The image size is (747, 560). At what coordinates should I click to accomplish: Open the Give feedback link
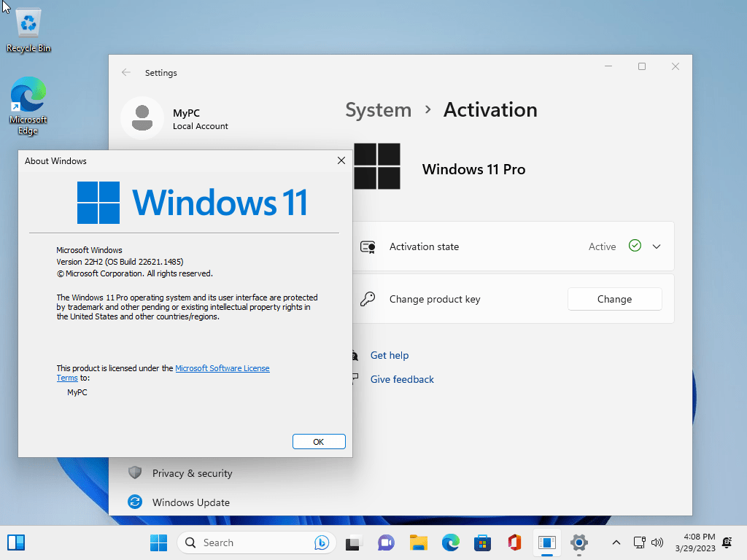(402, 379)
